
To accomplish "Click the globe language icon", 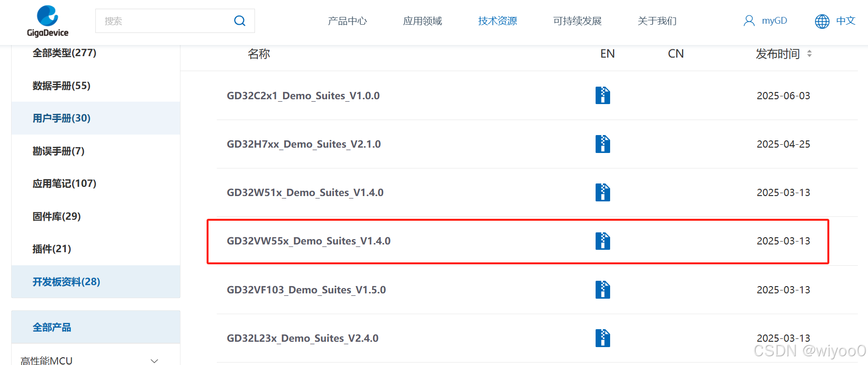I will point(822,21).
